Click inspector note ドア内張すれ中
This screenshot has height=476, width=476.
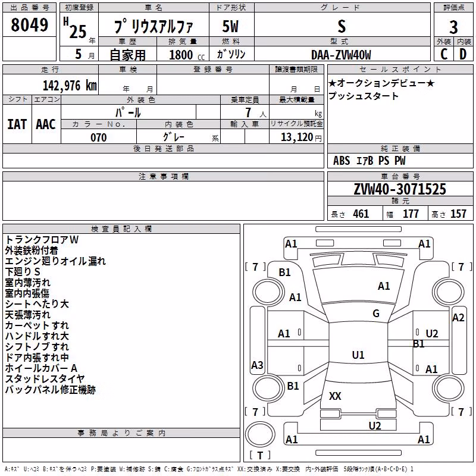37,358
